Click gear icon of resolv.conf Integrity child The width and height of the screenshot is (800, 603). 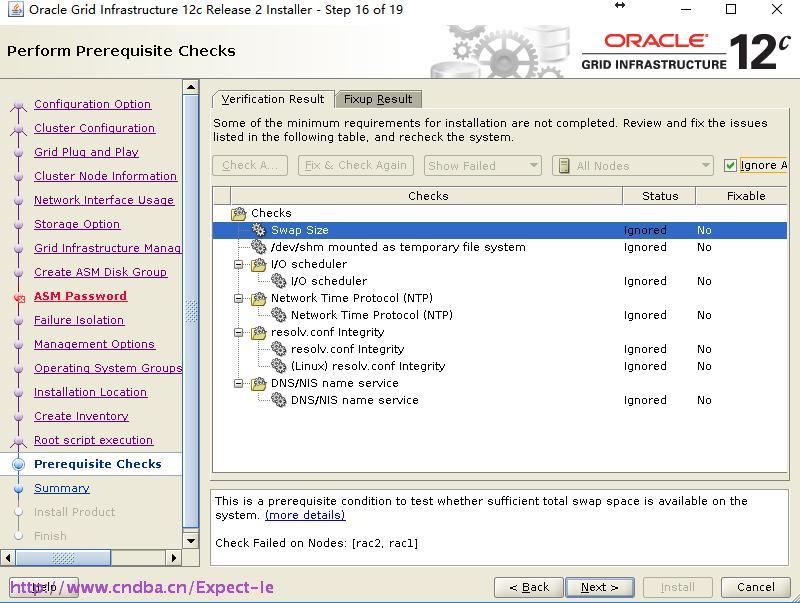(x=279, y=349)
